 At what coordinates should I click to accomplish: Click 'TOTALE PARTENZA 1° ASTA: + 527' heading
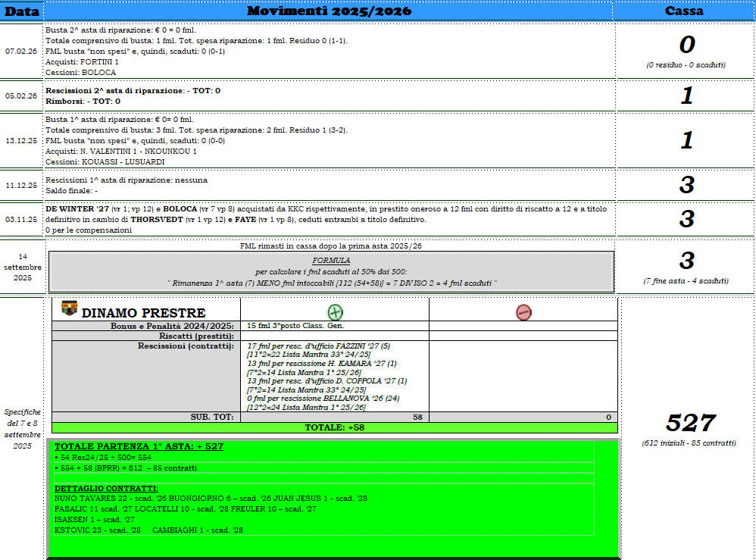[x=139, y=446]
